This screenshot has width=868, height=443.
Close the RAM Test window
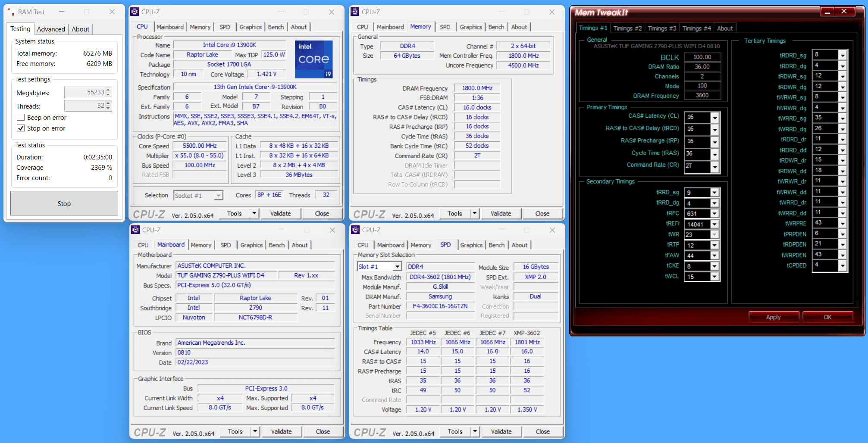(112, 12)
